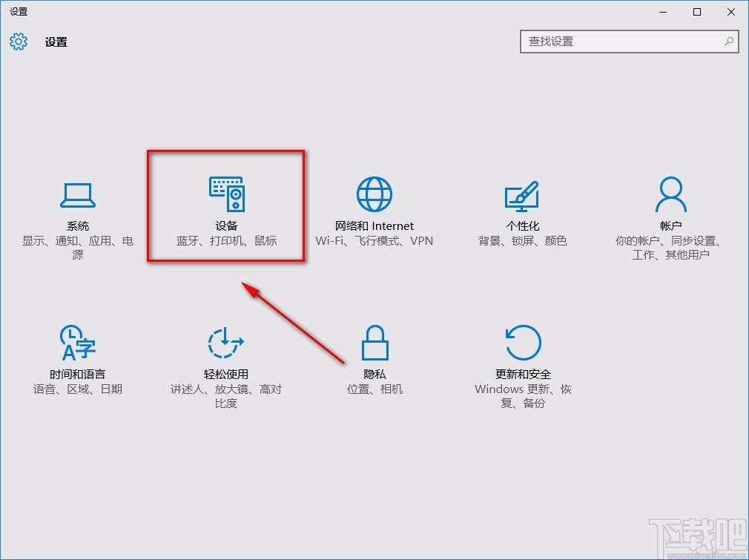The width and height of the screenshot is (749, 560).
Task: Open the 系统 (System) settings icon
Action: [77, 194]
